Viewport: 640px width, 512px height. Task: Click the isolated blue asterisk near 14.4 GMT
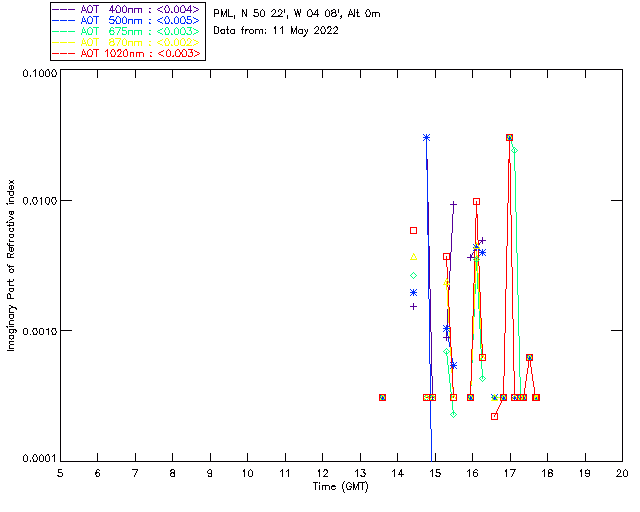[x=413, y=293]
